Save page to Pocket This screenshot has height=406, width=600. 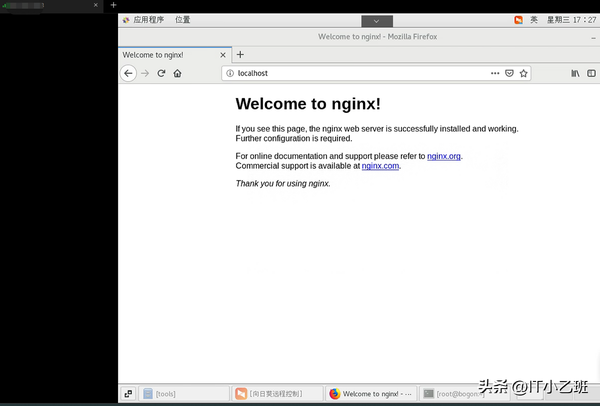(509, 73)
